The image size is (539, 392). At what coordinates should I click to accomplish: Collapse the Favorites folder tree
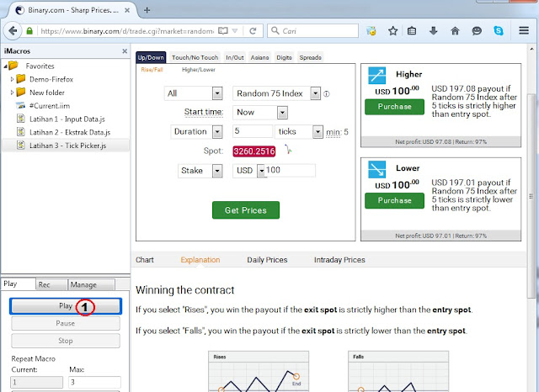(x=6, y=66)
